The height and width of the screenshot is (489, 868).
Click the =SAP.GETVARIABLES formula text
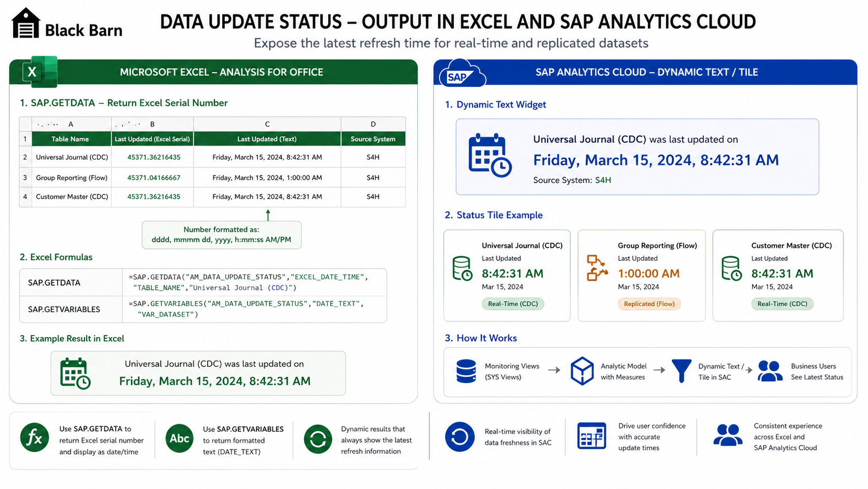click(x=246, y=309)
